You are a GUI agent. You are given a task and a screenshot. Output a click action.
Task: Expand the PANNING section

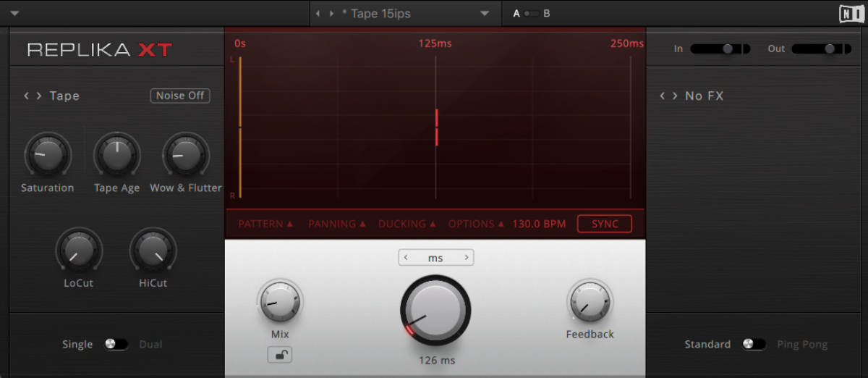[337, 224]
